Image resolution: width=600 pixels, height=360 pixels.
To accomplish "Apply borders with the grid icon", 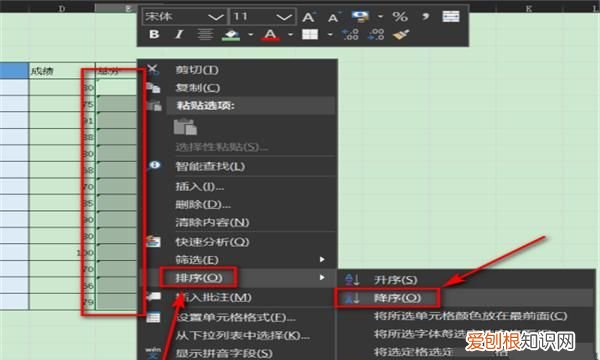I will click(310, 35).
